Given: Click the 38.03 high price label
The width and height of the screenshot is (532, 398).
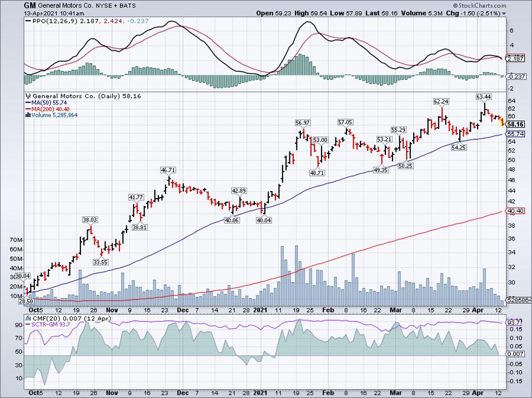Looking at the screenshot, I should click(90, 220).
